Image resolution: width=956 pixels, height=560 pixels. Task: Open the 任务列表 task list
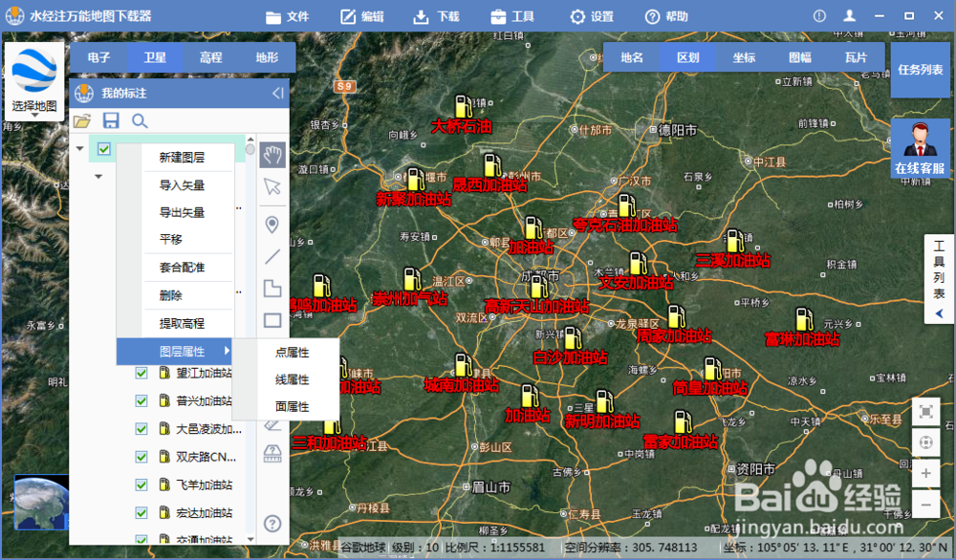(x=920, y=70)
